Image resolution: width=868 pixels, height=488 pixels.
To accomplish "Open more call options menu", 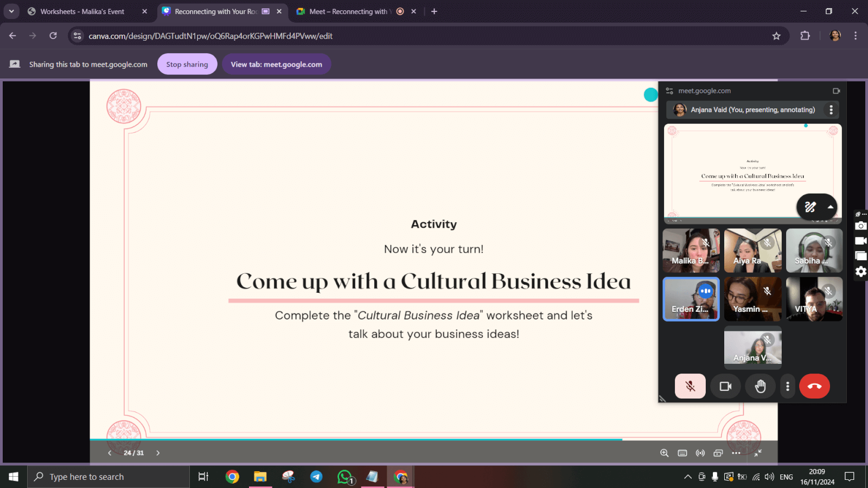I will 788,386.
